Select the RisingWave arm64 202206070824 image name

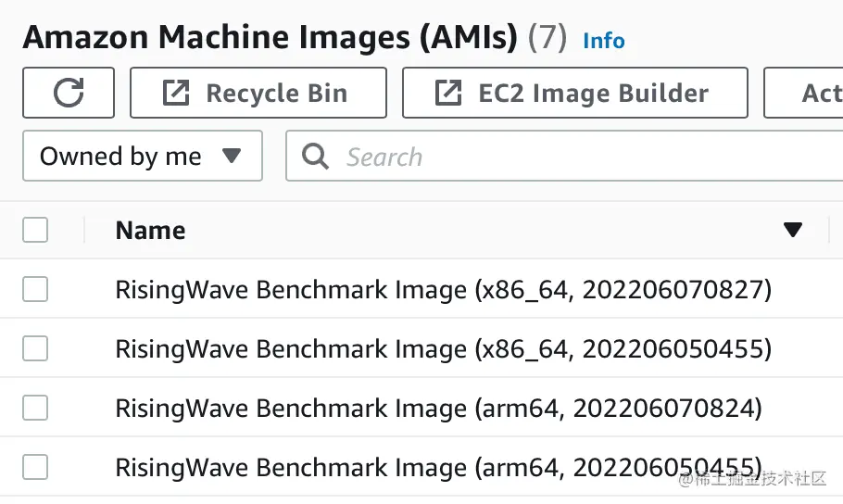[x=438, y=409]
